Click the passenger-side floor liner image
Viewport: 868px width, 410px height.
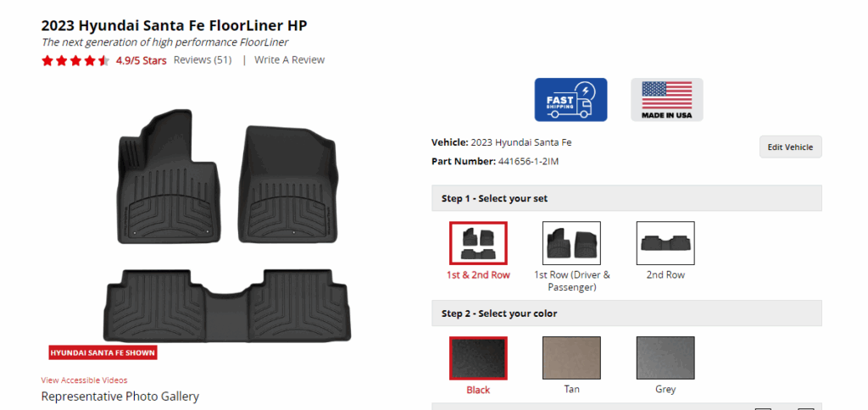(x=287, y=185)
